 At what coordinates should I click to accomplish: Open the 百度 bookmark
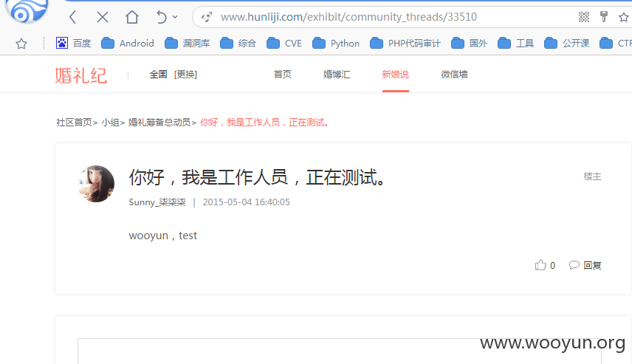click(73, 43)
